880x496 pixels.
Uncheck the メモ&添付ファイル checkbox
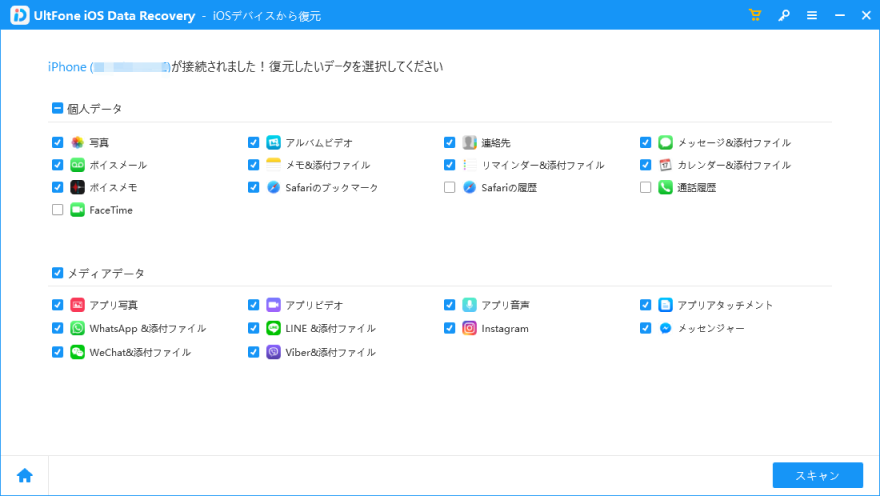click(x=254, y=165)
